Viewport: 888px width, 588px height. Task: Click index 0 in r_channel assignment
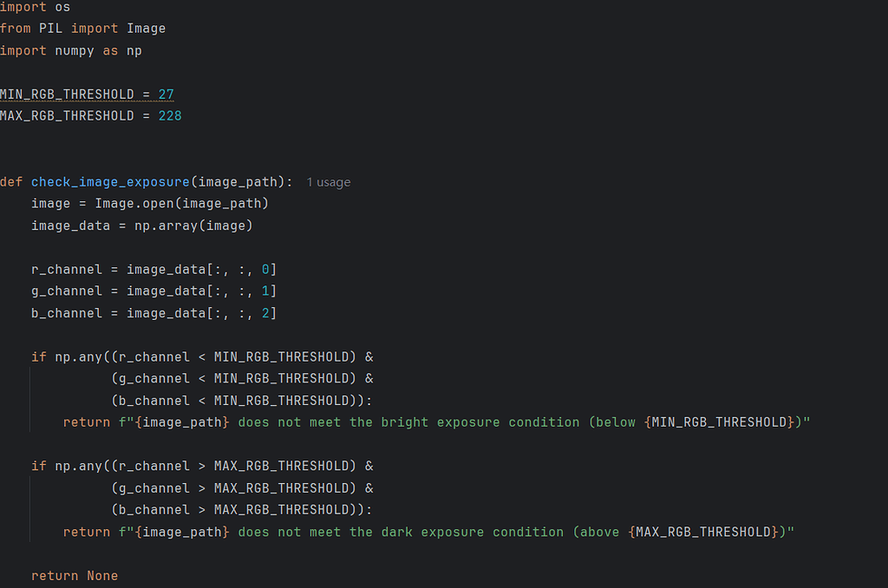tap(265, 270)
